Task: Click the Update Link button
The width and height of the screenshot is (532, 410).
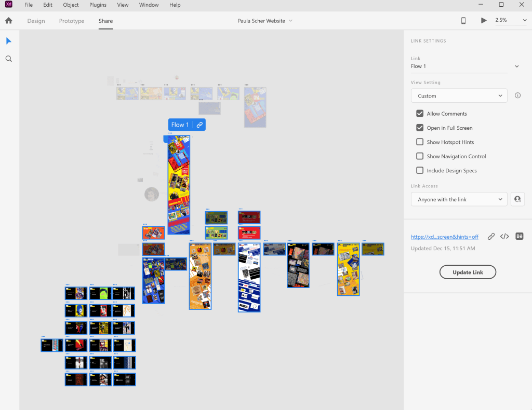Action: point(468,272)
